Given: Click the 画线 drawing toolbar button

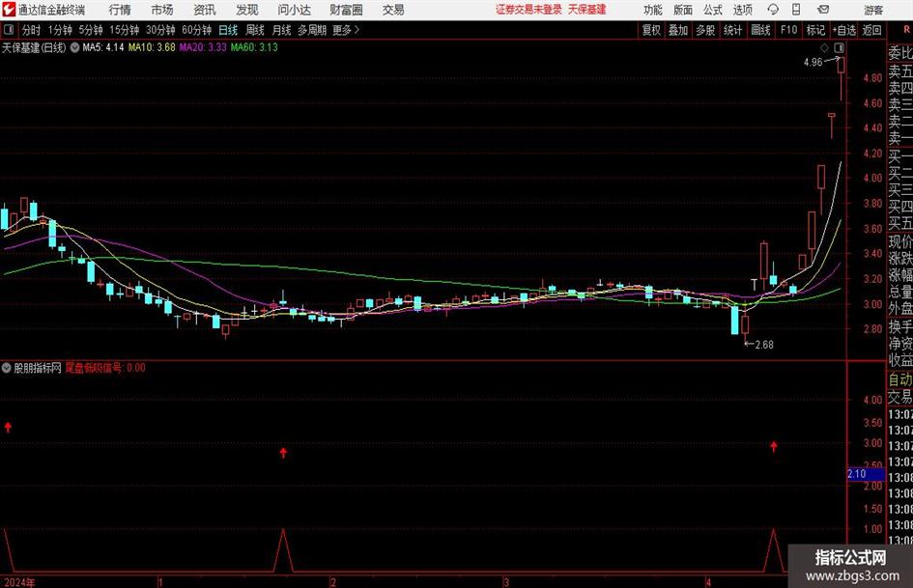Looking at the screenshot, I should 760,30.
